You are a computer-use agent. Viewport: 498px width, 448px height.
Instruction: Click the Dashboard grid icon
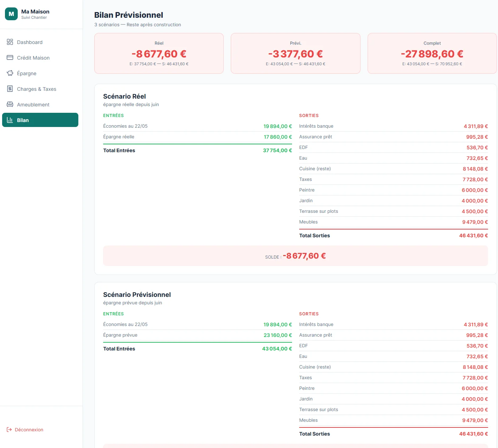pyautogui.click(x=10, y=42)
